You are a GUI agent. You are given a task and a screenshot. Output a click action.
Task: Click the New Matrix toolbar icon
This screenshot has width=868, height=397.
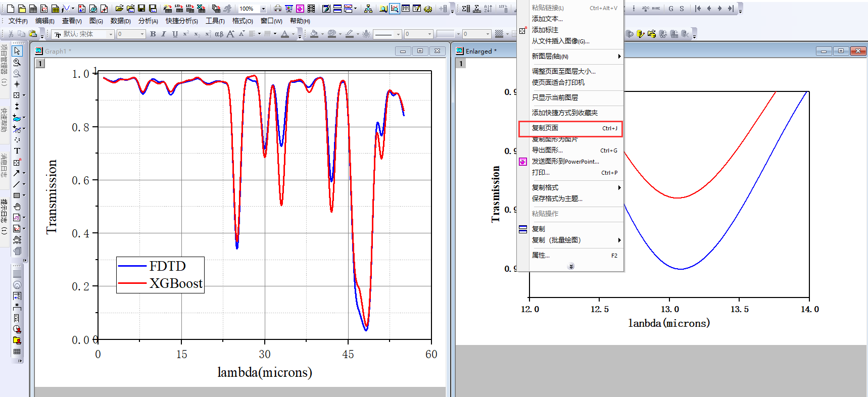click(x=55, y=9)
